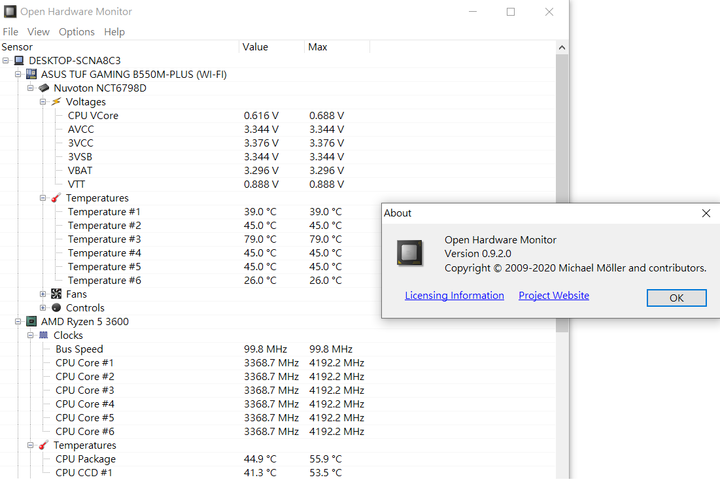720x486 pixels.
Task: Select the CPU Core #4 row
Action: pyautogui.click(x=278, y=404)
